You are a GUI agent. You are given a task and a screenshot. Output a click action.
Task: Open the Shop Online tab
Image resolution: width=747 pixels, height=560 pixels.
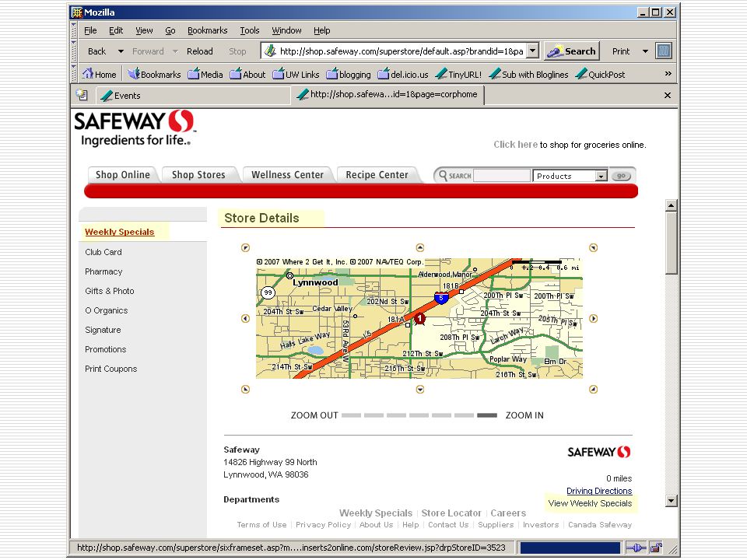[x=123, y=175]
